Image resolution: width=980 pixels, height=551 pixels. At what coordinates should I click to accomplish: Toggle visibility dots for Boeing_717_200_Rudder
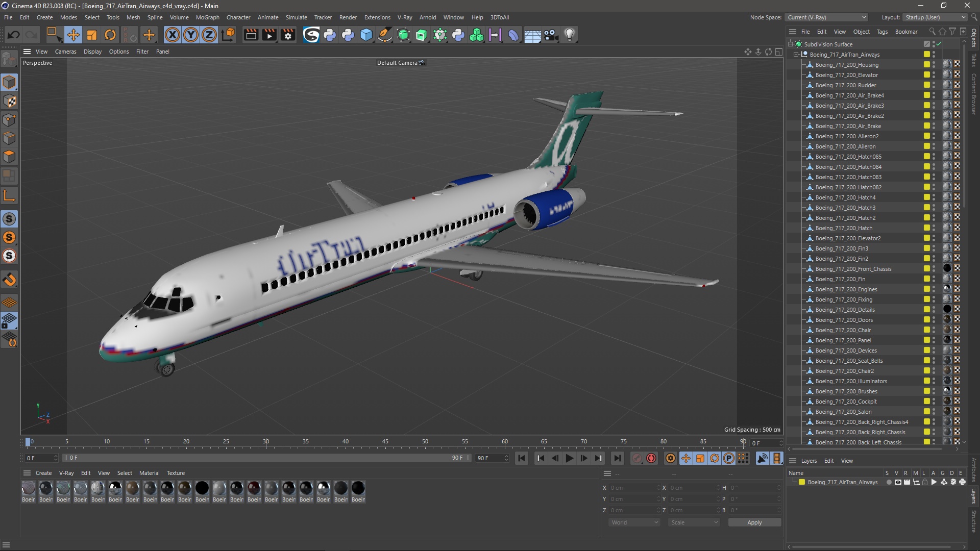[934, 85]
